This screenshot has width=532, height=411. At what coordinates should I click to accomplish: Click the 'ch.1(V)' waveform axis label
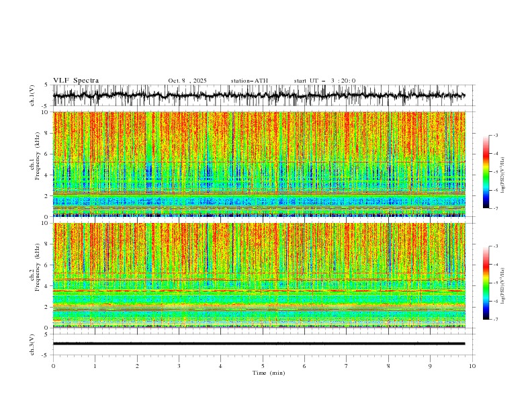(x=32, y=95)
